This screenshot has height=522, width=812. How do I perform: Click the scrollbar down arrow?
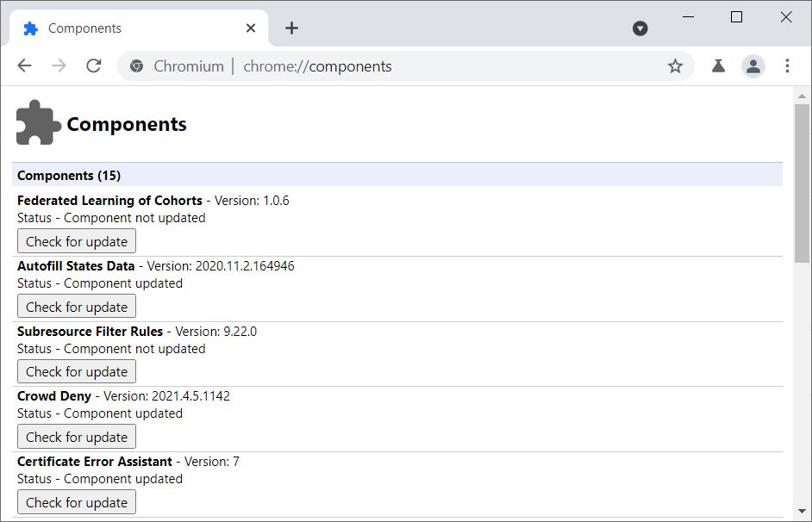tap(802, 513)
